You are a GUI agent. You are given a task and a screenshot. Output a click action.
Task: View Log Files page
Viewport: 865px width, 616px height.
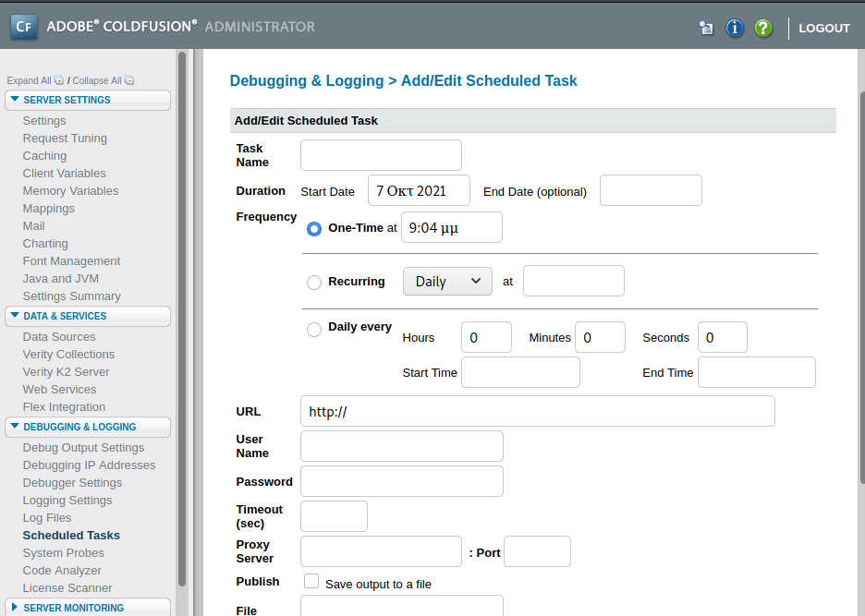(x=47, y=518)
